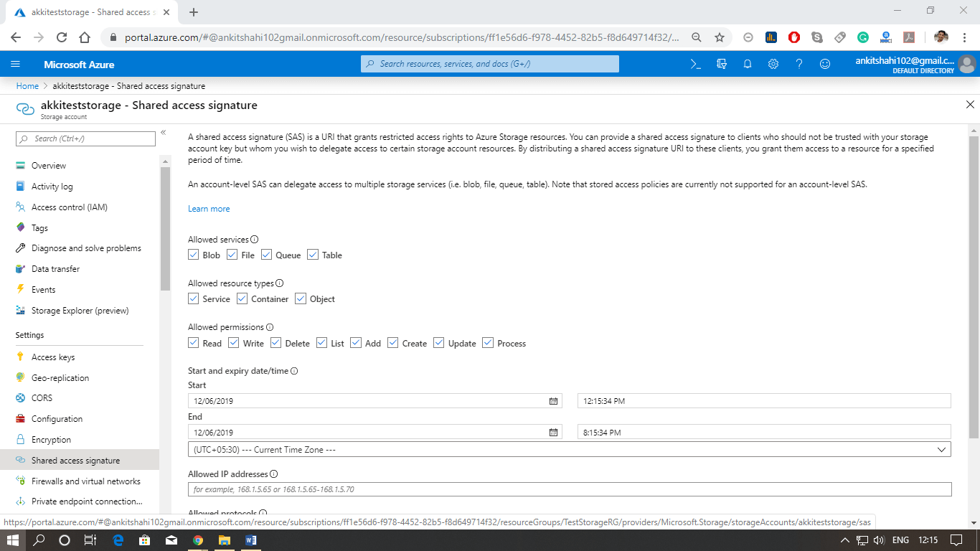Image resolution: width=980 pixels, height=551 pixels.
Task: Uncheck the Blob service checkbox
Action: (x=194, y=255)
